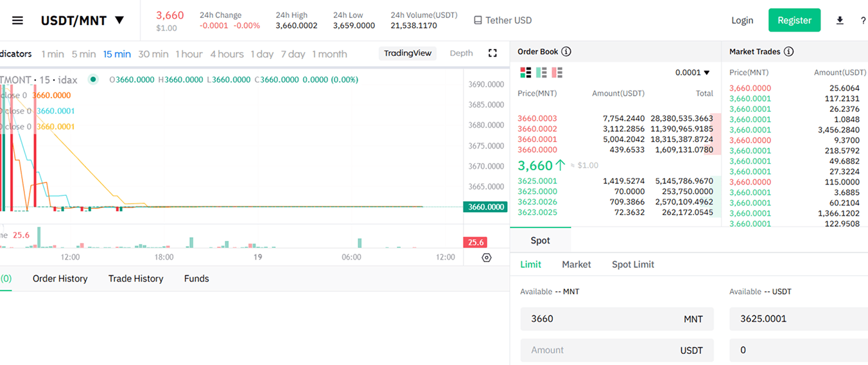The image size is (868, 365).
Task: Open the hamburger navigation menu
Action: 17,20
